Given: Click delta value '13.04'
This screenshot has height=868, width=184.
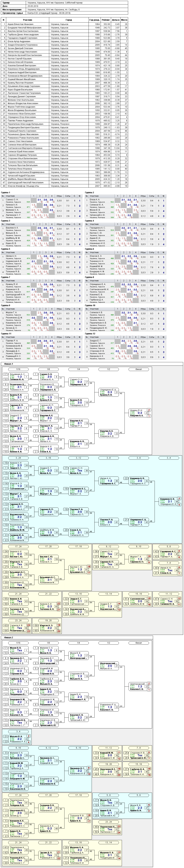Looking at the screenshot, I should 117,148.
